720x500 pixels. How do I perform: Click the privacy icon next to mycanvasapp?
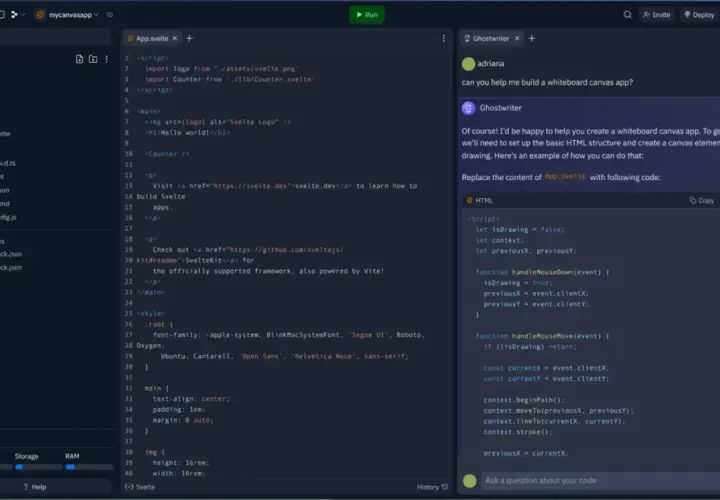coord(109,15)
